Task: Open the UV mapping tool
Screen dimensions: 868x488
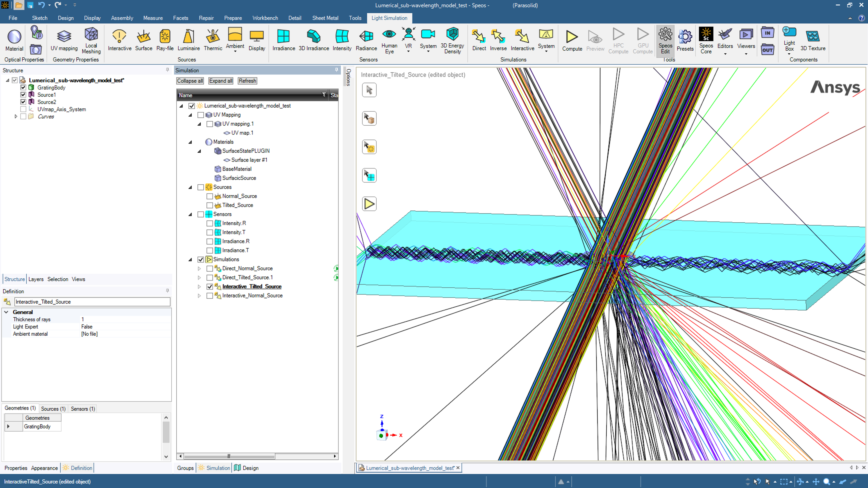Action: [x=64, y=40]
